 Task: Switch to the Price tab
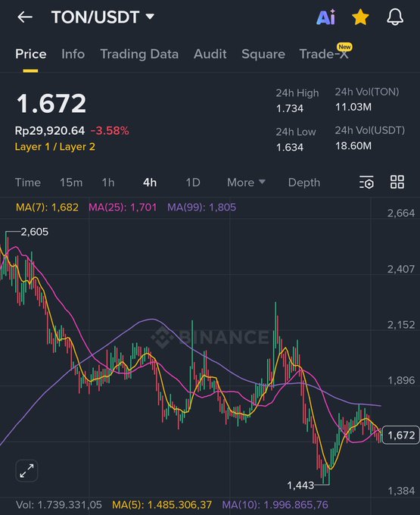point(30,54)
